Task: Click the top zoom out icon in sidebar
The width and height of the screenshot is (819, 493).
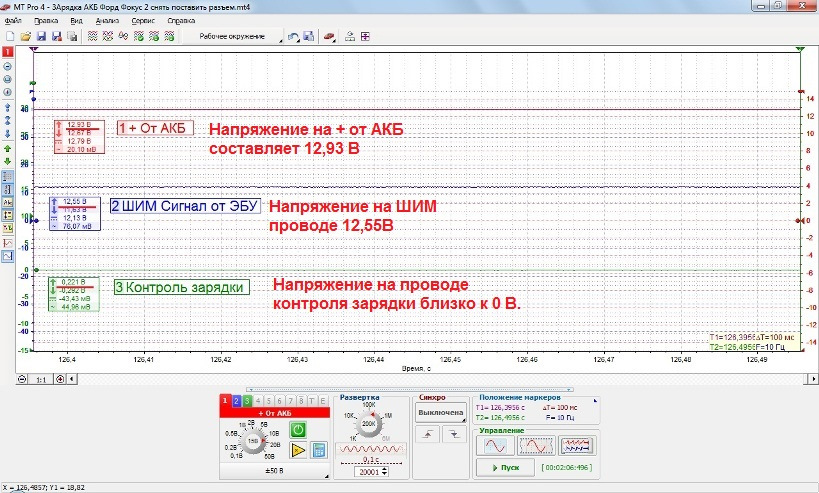Action: tap(7, 66)
